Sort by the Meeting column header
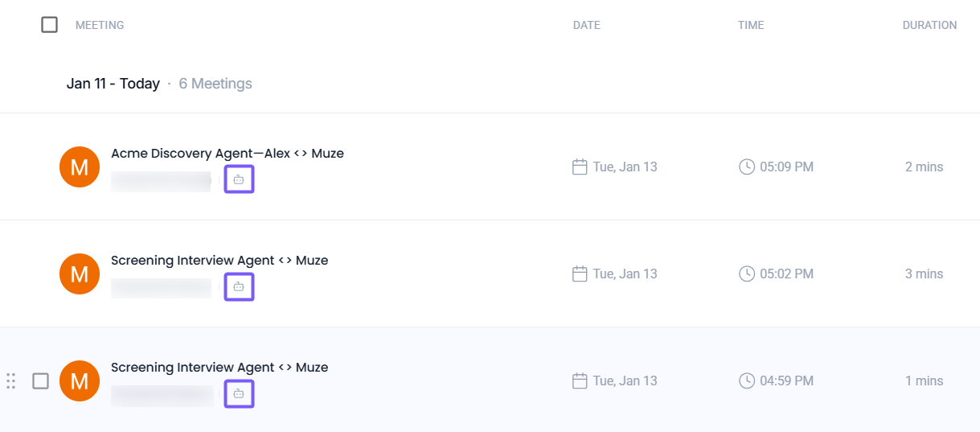Image resolution: width=980 pixels, height=432 pixels. point(100,25)
